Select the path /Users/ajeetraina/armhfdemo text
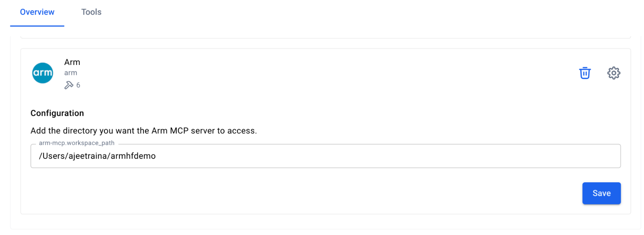The height and width of the screenshot is (235, 644). point(97,156)
